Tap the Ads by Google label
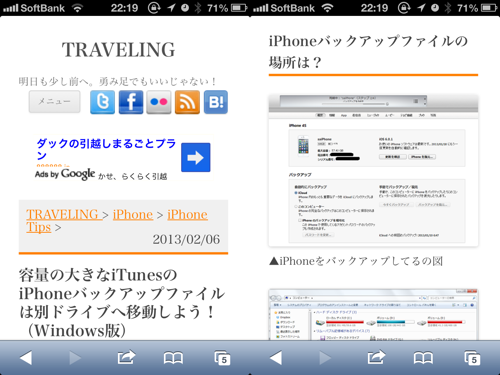500x375 pixels. click(x=65, y=174)
